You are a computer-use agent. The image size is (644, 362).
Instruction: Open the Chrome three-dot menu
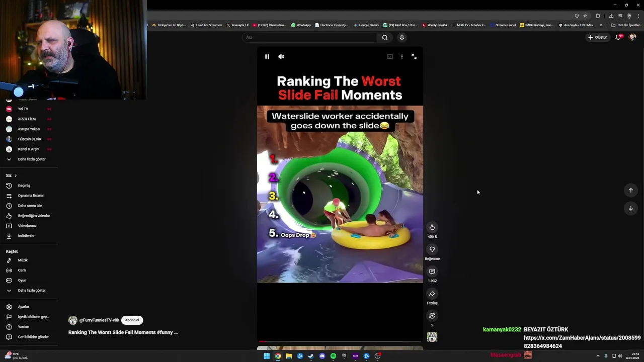pyautogui.click(x=638, y=16)
